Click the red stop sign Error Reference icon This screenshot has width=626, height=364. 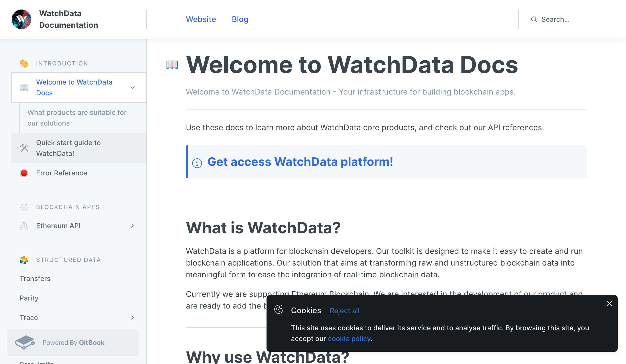coord(24,173)
